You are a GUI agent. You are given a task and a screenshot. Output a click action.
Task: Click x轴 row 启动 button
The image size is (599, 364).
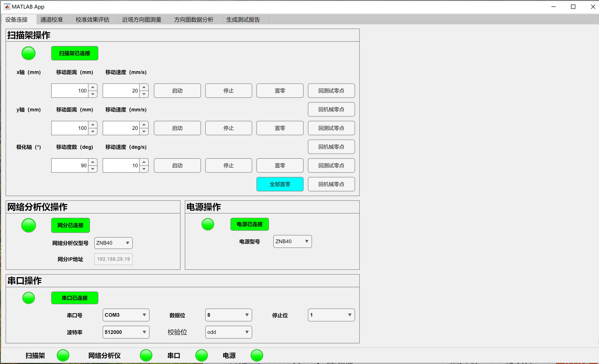tap(177, 91)
